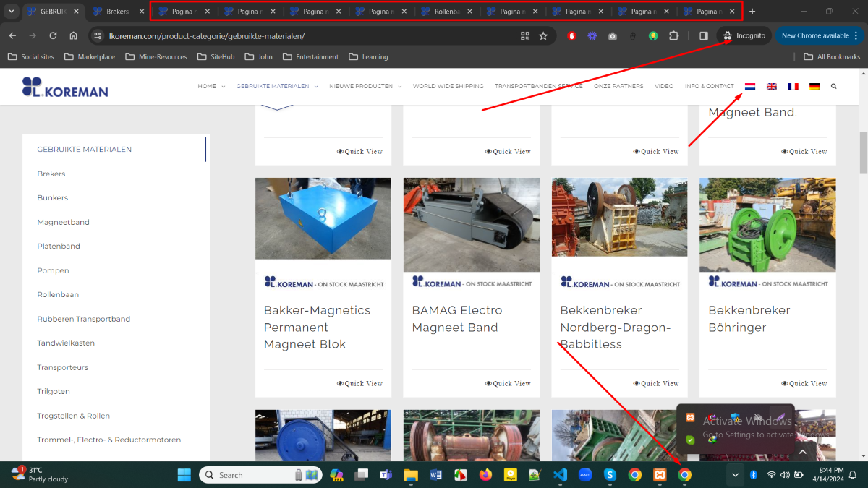Open the VIDEO nav item
The width and height of the screenshot is (868, 488).
pyautogui.click(x=664, y=86)
